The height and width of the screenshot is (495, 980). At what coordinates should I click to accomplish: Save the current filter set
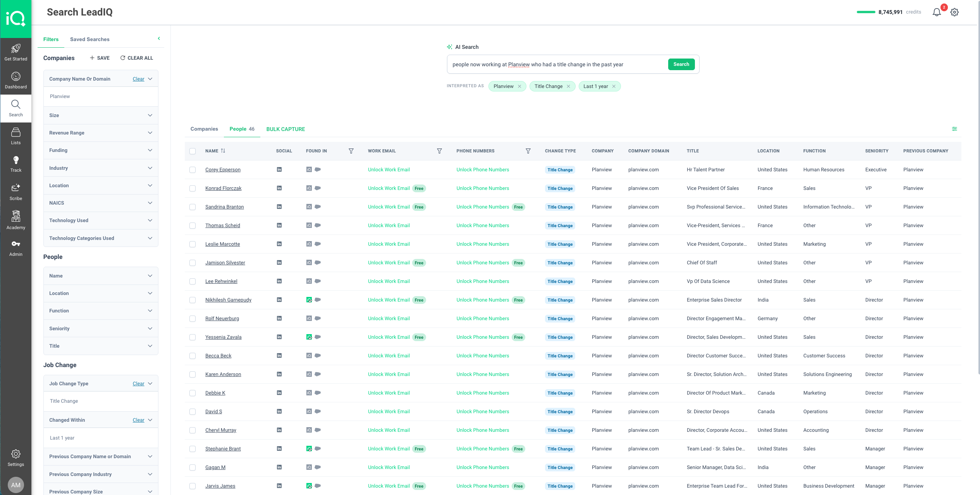100,58
